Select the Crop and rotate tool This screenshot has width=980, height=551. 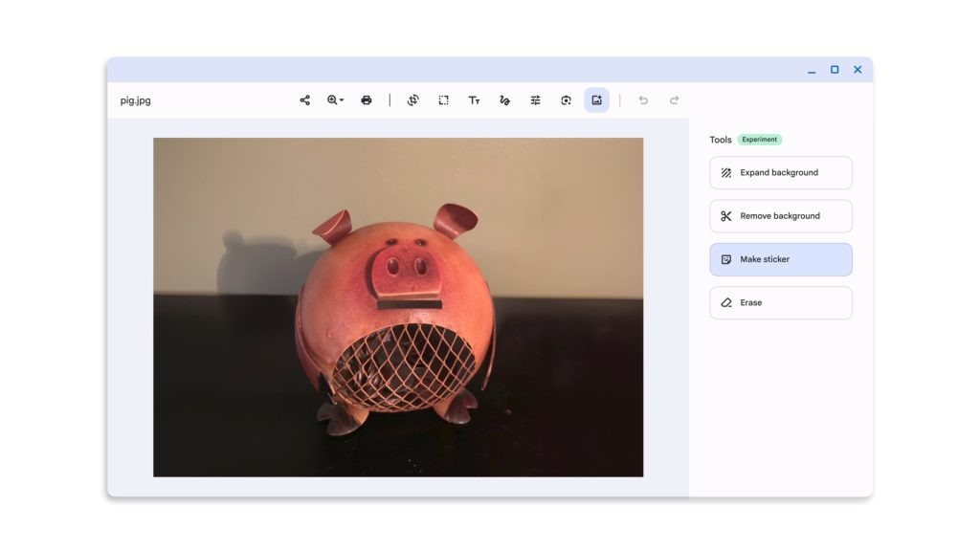(x=412, y=100)
